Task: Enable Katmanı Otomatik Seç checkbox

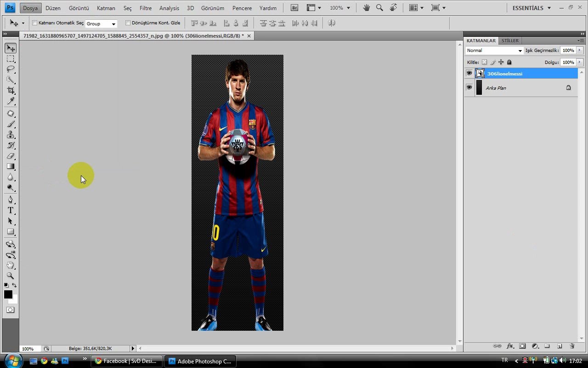Action: tap(35, 23)
